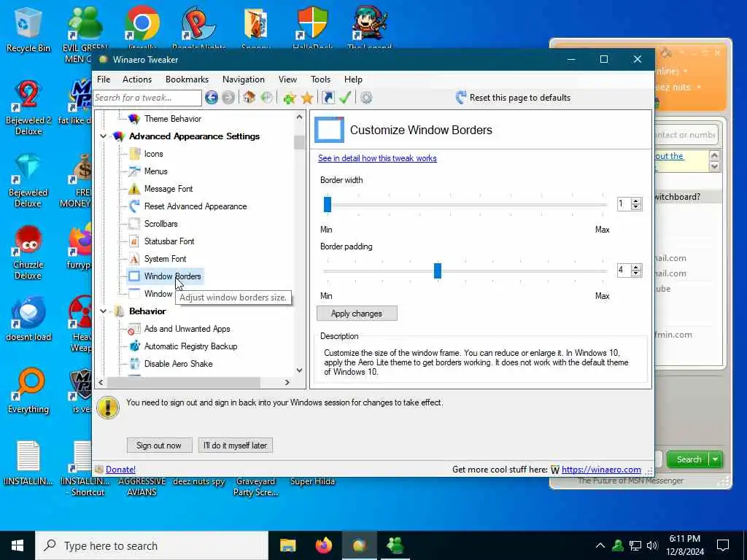Click Search button in MSN Messenger window
Screen dimensions: 747x560
(689, 459)
